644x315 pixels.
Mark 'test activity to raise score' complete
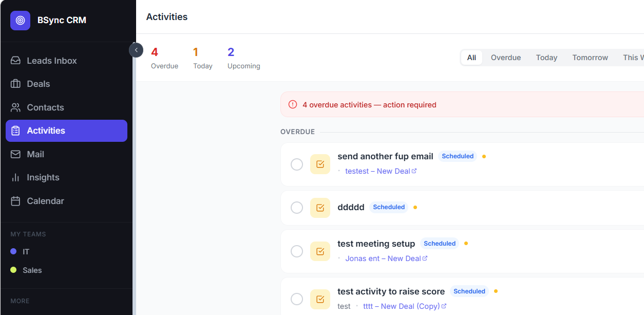297,299
